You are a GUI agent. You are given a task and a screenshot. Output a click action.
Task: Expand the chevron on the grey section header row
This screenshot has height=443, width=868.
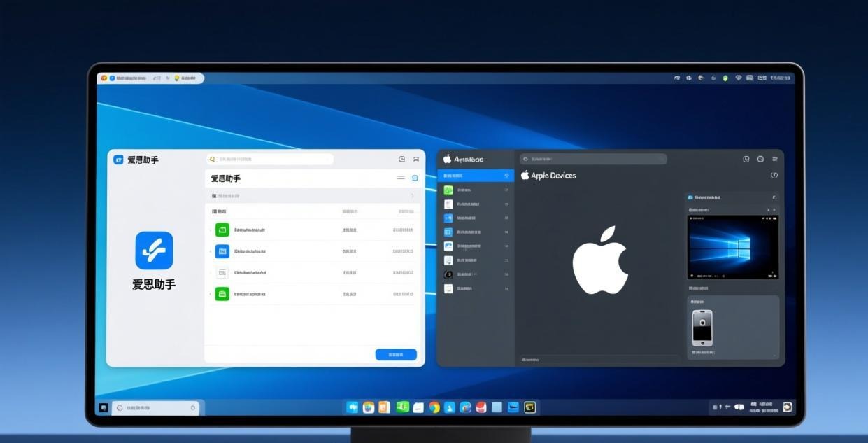412,196
